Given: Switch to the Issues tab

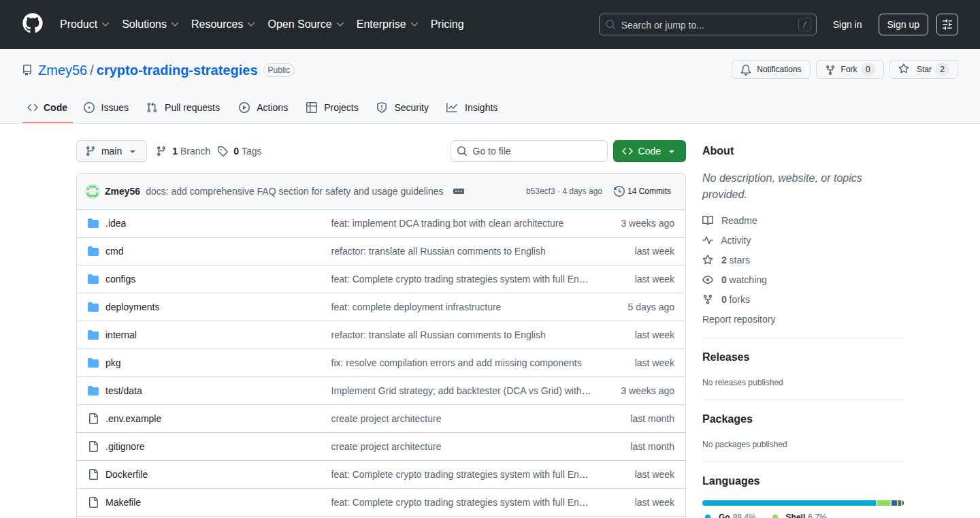Looking at the screenshot, I should coord(106,108).
